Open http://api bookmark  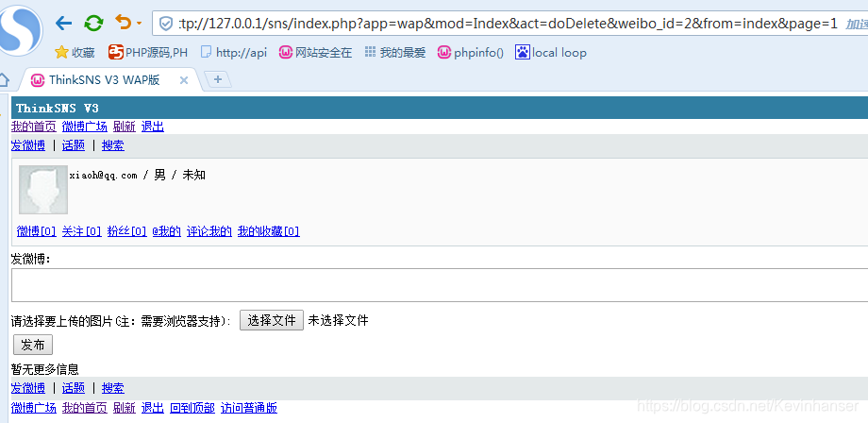pyautogui.click(x=233, y=53)
